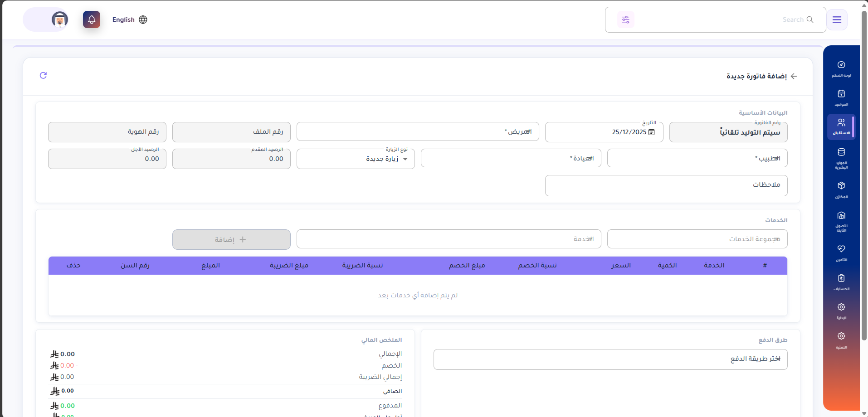Click the ملاحظات notes input field
This screenshot has width=868, height=417.
coord(666,185)
